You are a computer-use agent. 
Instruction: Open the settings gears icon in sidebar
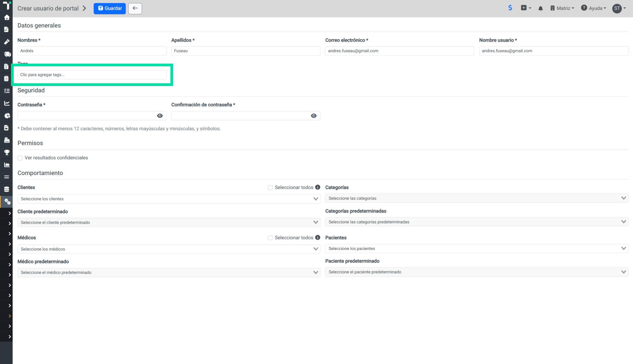tap(7, 202)
